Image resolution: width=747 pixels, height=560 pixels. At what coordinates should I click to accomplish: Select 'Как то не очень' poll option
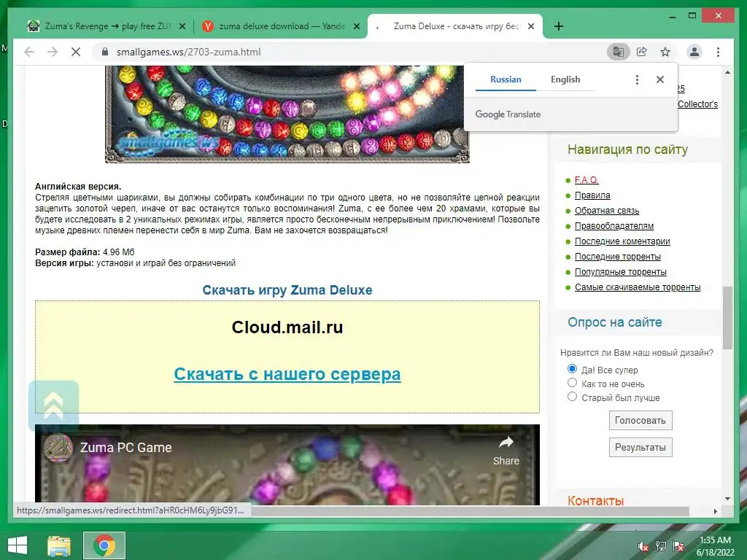coord(572,383)
